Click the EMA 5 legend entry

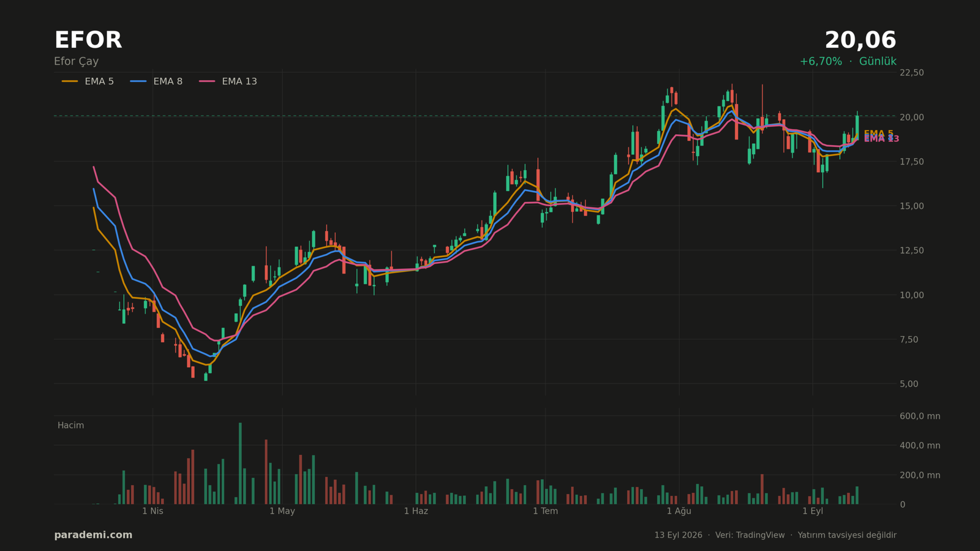point(88,81)
